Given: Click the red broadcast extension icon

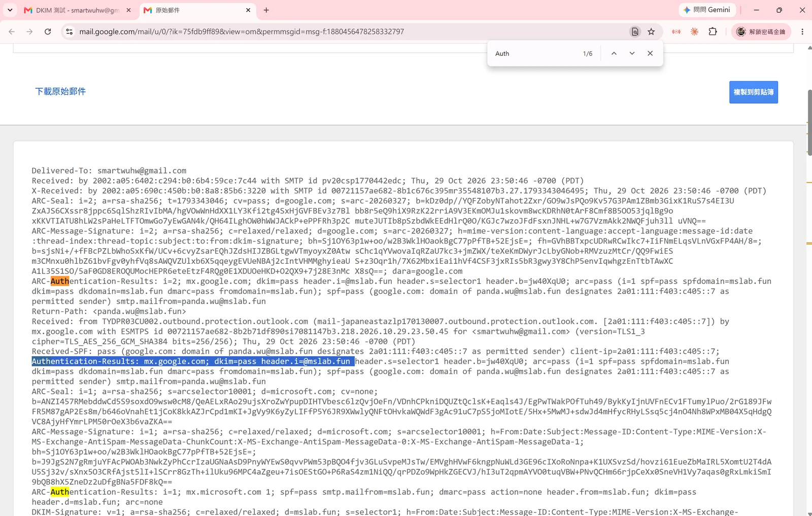Looking at the screenshot, I should (x=676, y=31).
